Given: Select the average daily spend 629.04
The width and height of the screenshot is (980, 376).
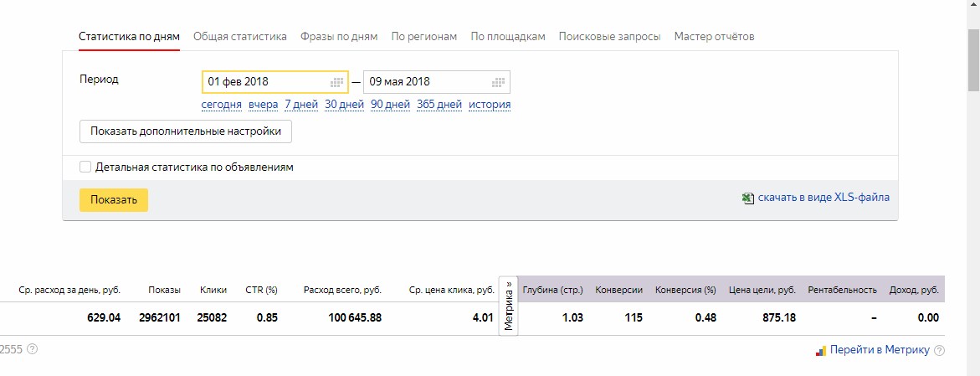Looking at the screenshot, I should 104,318.
